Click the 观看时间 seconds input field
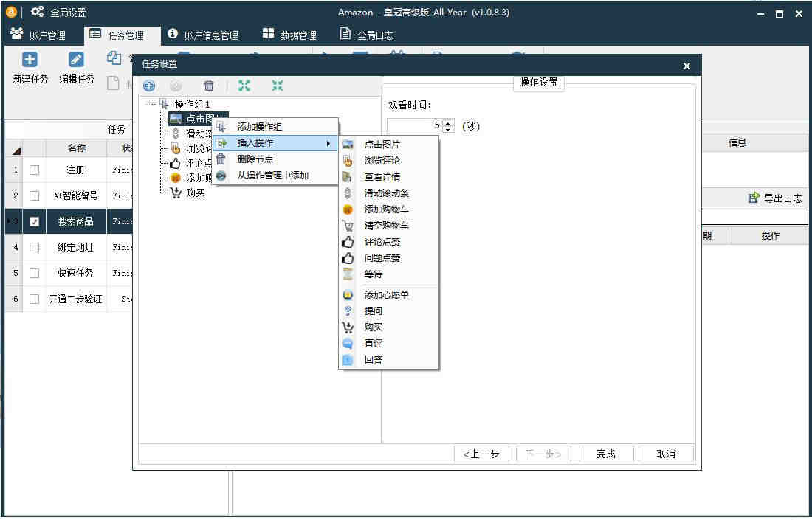Screen dimensions: 812x520 point(416,125)
